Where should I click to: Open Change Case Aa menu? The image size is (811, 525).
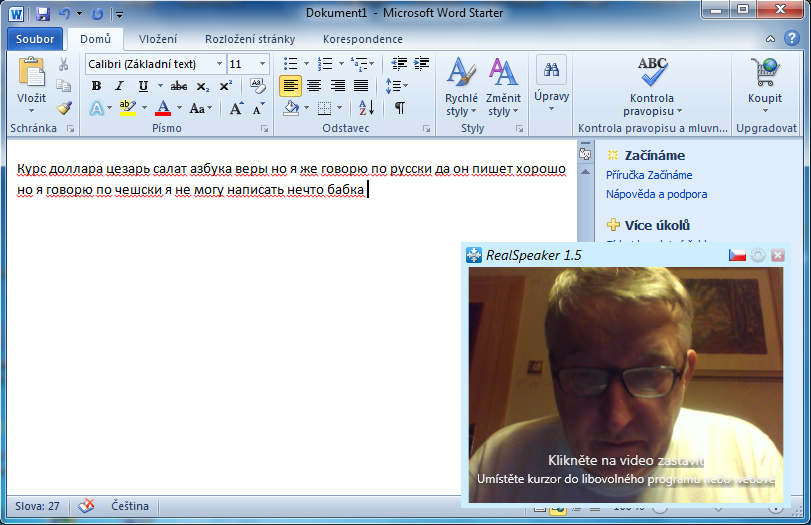click(201, 108)
